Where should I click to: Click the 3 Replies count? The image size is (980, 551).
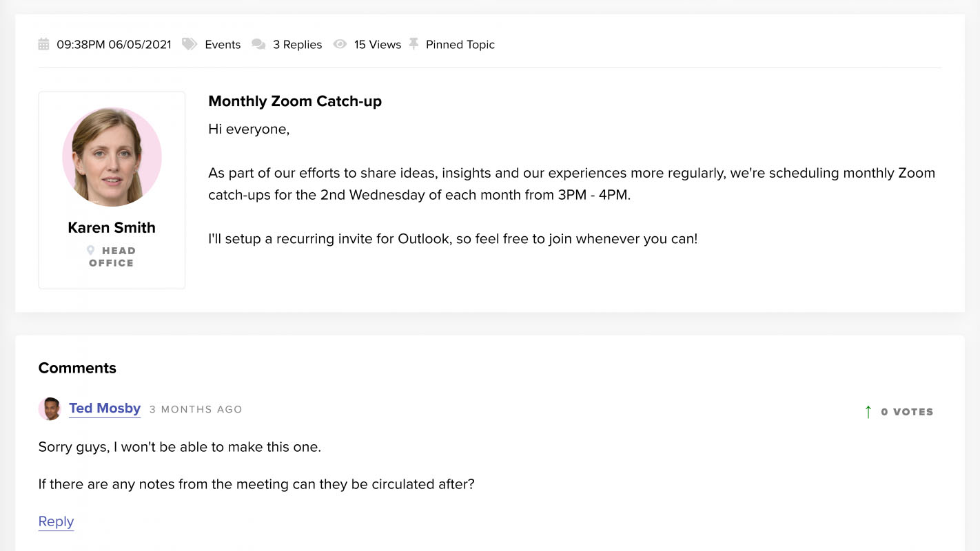[x=297, y=45]
